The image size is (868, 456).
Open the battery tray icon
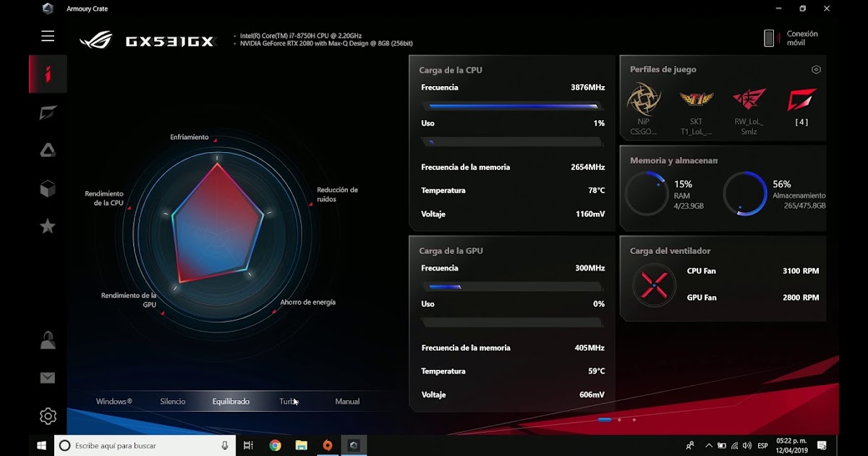pos(721,446)
